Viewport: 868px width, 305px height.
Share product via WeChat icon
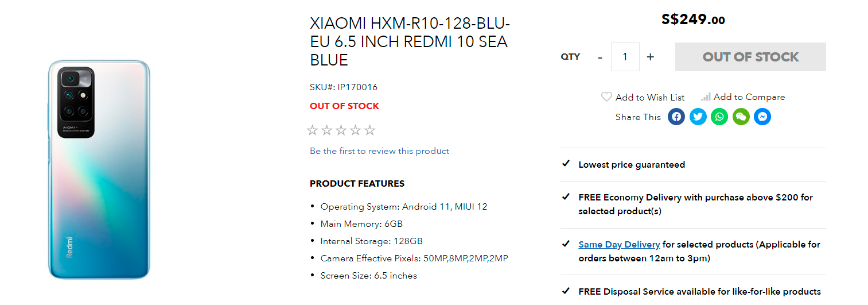pos(741,117)
